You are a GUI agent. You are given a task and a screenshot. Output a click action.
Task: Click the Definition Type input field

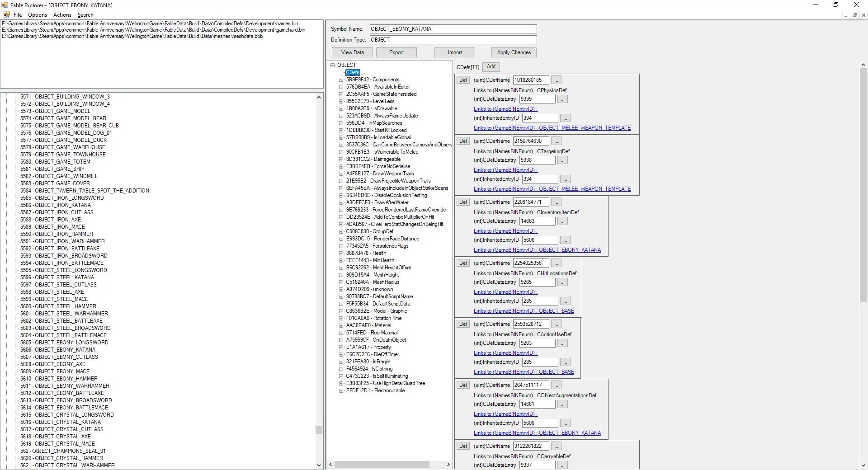(453, 40)
